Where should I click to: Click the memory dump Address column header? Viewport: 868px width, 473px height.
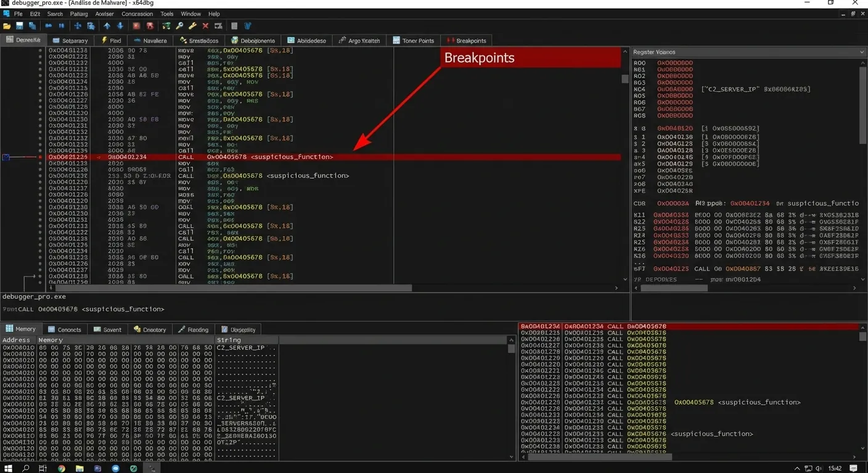(x=16, y=340)
